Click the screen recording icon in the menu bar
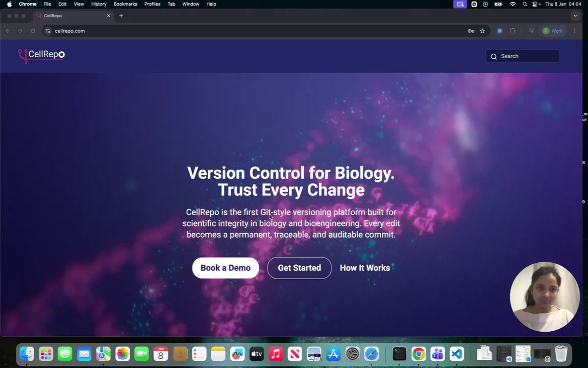This screenshot has height=368, width=588. tap(474, 4)
